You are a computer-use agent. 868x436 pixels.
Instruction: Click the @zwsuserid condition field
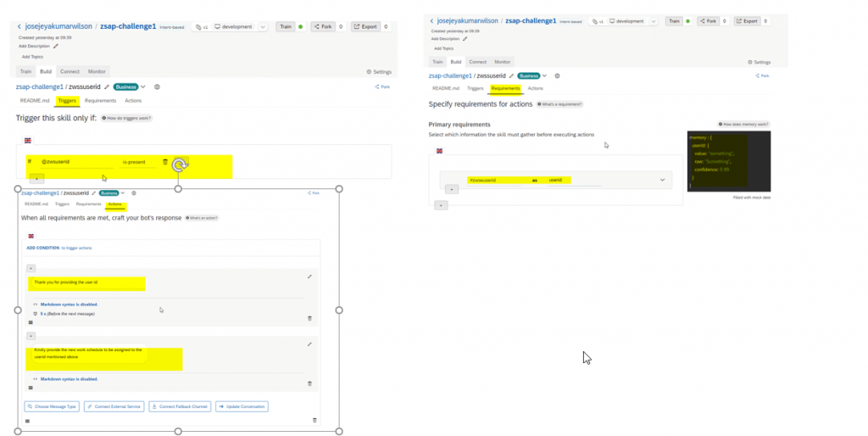point(75,162)
